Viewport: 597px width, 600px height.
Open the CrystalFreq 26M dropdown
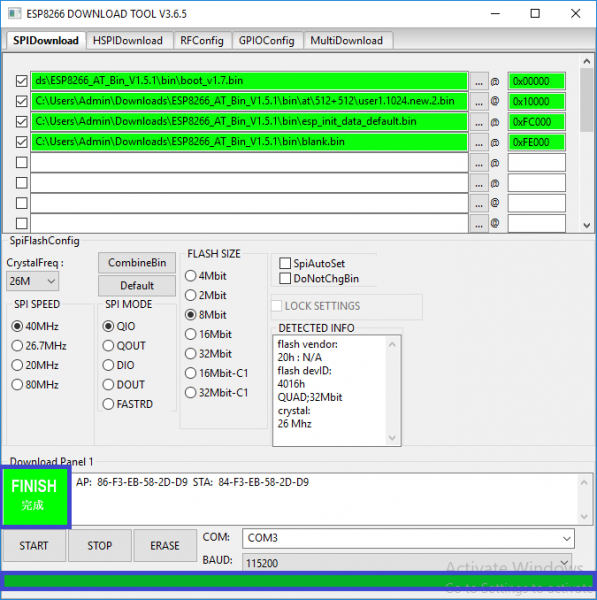33,281
